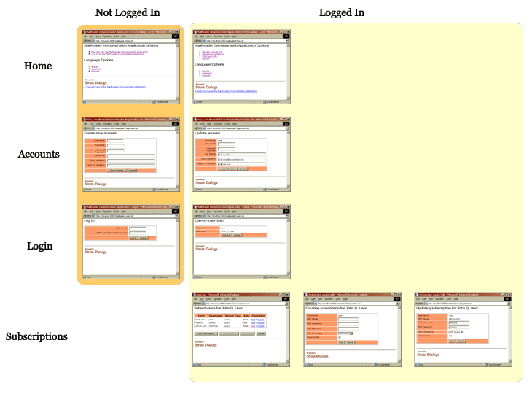The image size is (532, 394).
Task: Click Local intranet status icon in Subscriptions list window
Action: click(265, 365)
